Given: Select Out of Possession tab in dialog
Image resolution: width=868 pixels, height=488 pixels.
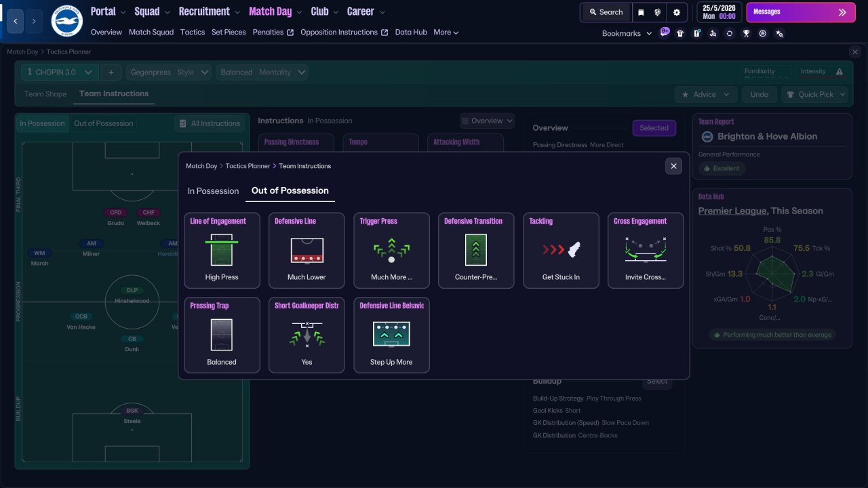Looking at the screenshot, I should pyautogui.click(x=290, y=190).
